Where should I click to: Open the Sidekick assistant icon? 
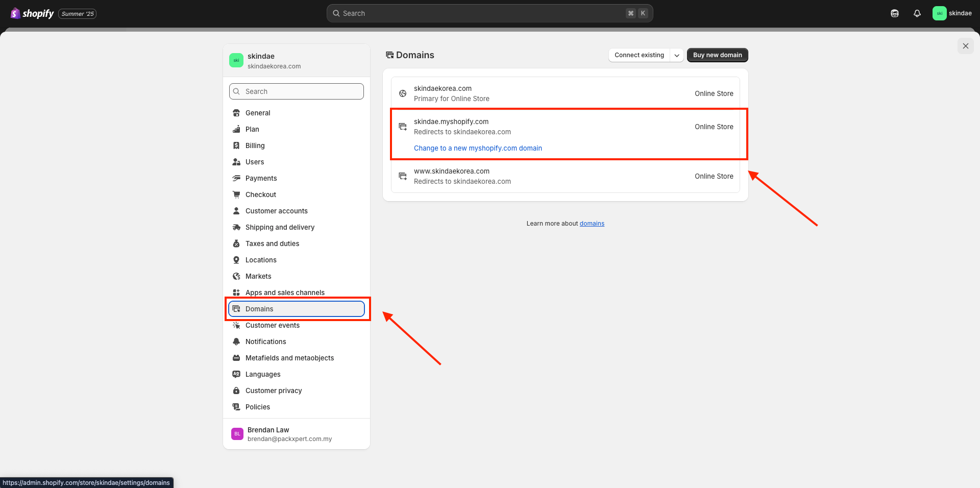(x=895, y=13)
